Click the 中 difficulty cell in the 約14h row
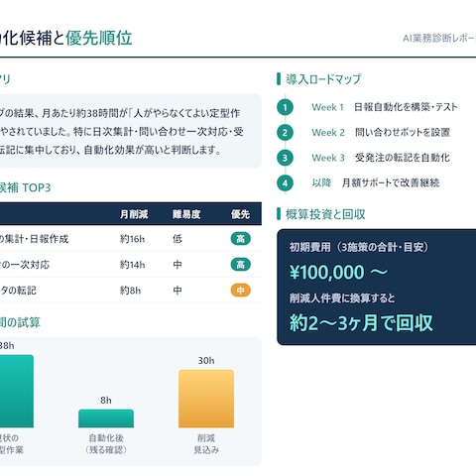Screen dimensions: 476x476 pos(178,265)
